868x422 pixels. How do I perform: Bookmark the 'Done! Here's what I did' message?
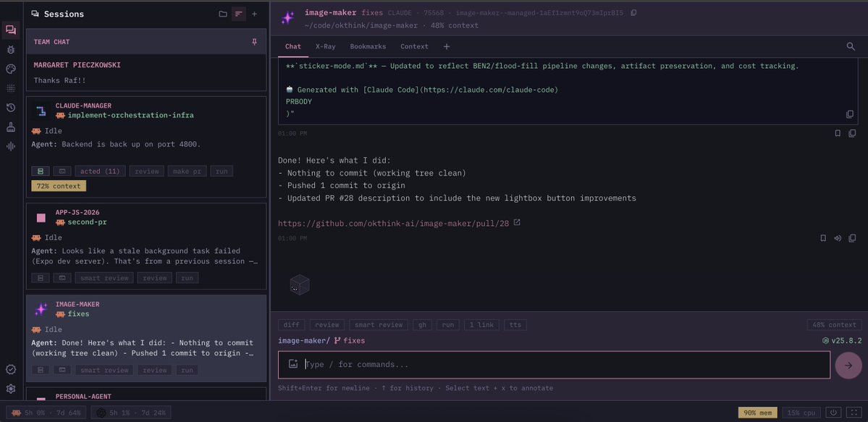823,238
